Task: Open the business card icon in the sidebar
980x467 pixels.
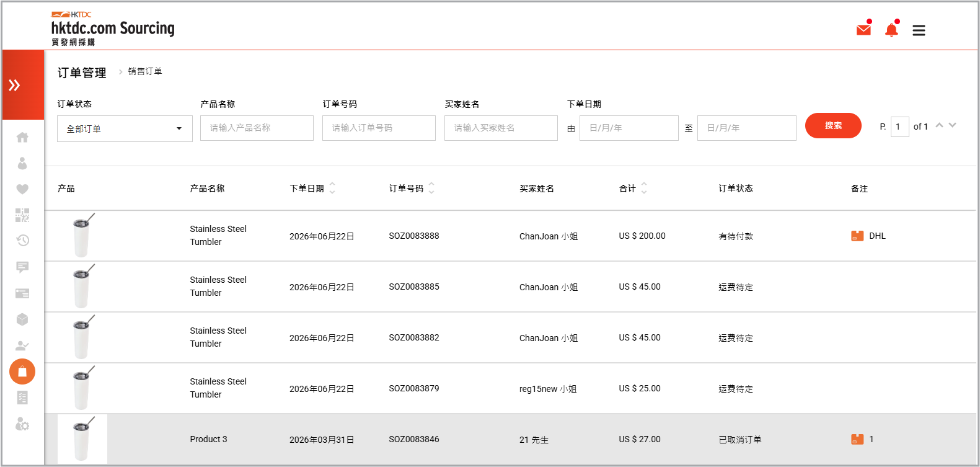Action: [22, 293]
